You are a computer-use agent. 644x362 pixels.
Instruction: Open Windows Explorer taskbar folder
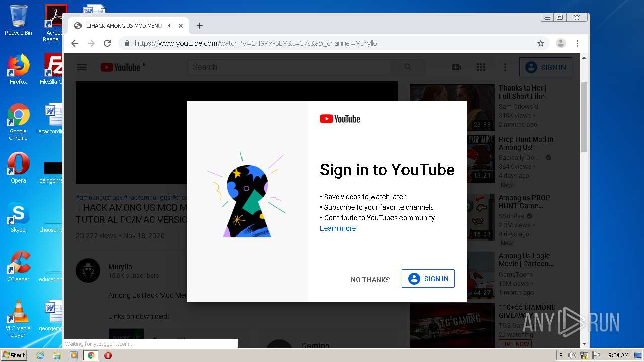click(57, 355)
